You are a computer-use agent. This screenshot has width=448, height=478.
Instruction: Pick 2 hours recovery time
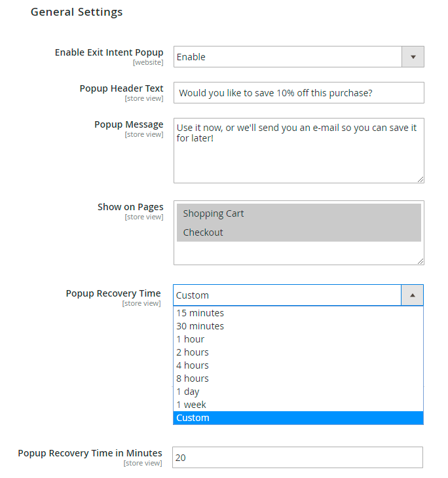click(x=193, y=352)
